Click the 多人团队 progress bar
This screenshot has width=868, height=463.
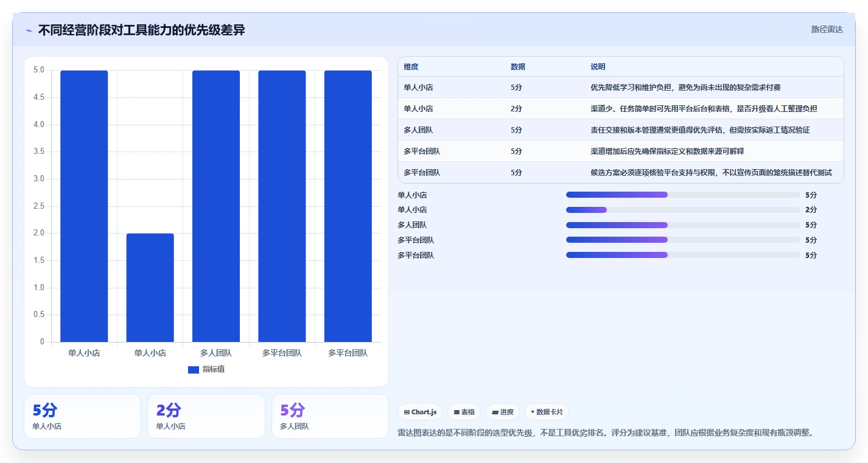(683, 225)
